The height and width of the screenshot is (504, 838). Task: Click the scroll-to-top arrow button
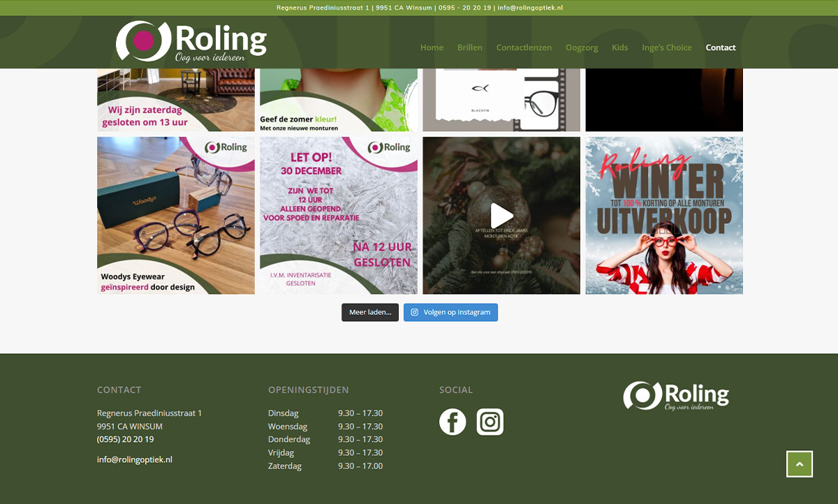[799, 464]
